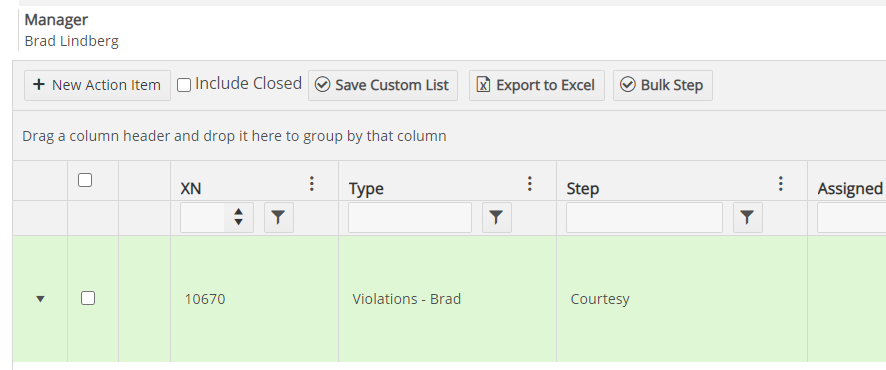This screenshot has width=886, height=370.
Task: Click the Step filter text field
Action: click(x=644, y=217)
